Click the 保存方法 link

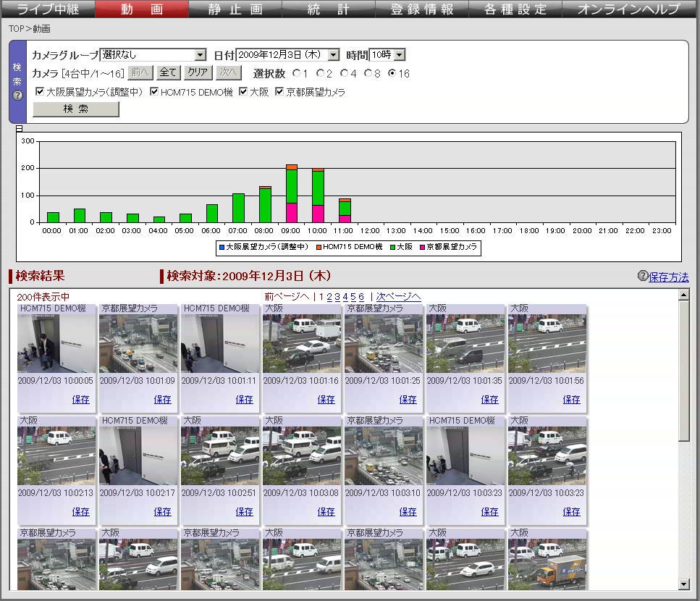[x=668, y=277]
